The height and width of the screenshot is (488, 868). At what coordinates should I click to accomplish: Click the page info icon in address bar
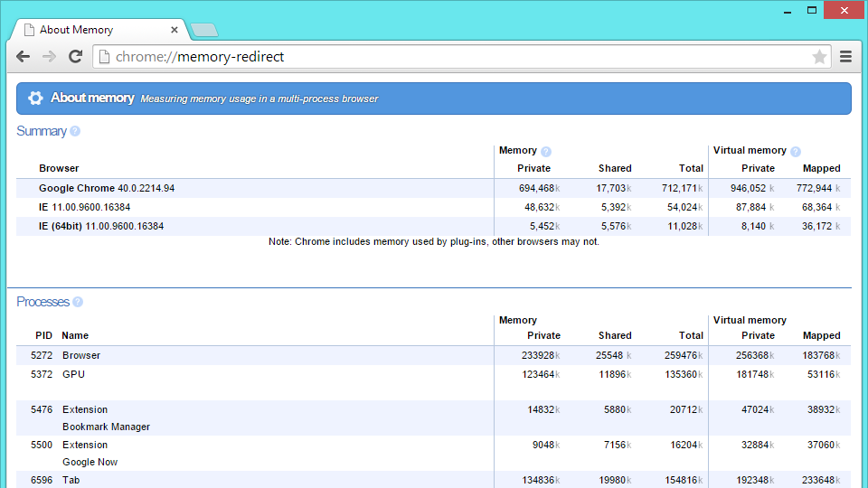tap(104, 57)
